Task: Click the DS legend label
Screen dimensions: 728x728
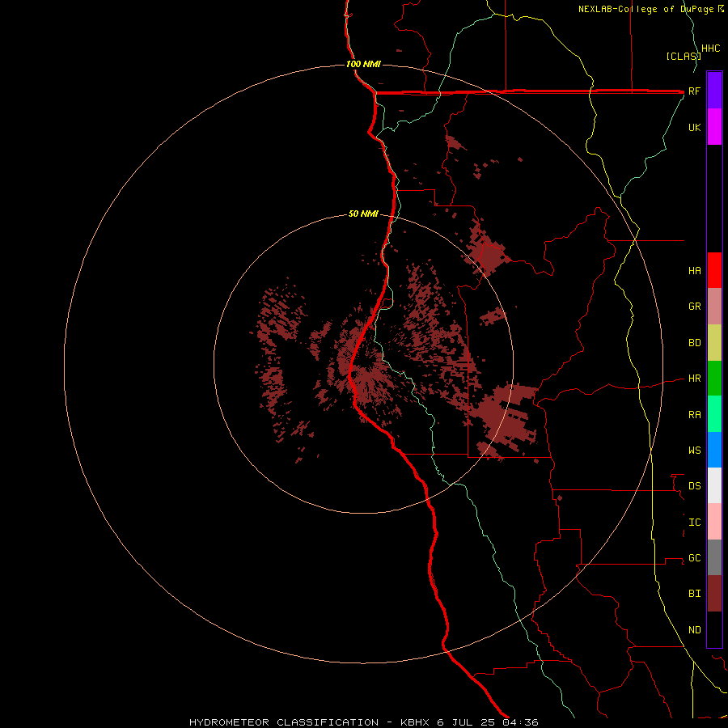Action: pyautogui.click(x=695, y=486)
